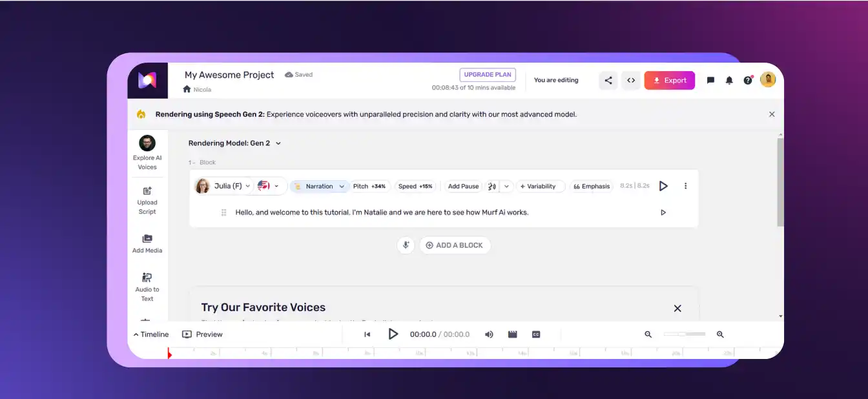
Task: Expand the Rendering Model Gen 2 dropdown
Action: point(235,143)
